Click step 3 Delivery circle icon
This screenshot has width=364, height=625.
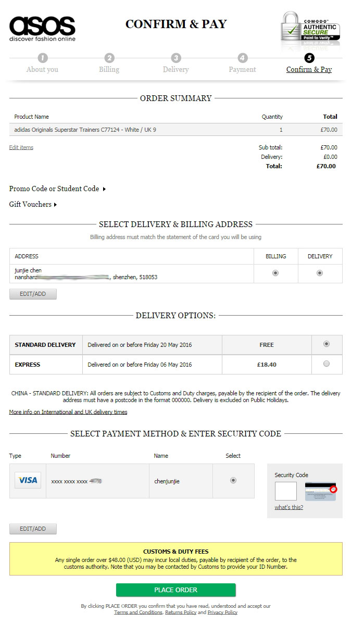point(176,58)
